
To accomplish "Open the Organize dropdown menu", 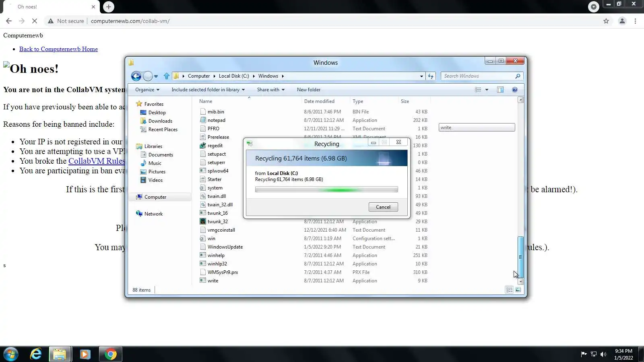I will pos(147,90).
